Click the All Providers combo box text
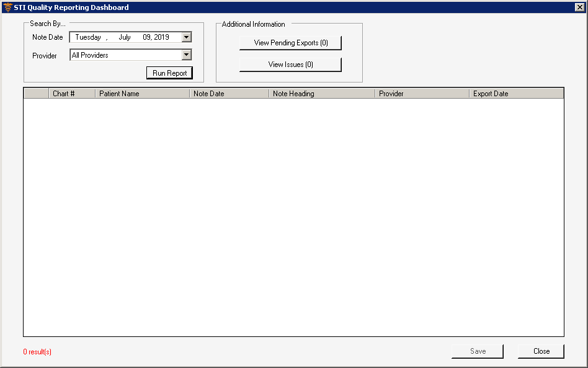The image size is (588, 368). [124, 55]
